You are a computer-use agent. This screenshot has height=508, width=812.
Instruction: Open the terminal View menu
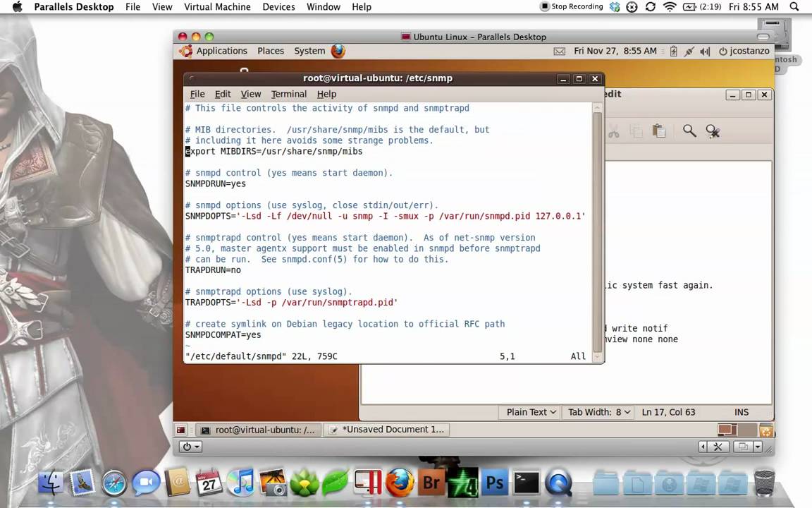[251, 94]
